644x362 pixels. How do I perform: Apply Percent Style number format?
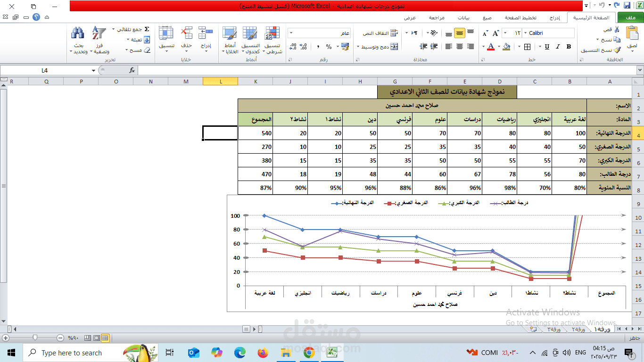coord(329,47)
